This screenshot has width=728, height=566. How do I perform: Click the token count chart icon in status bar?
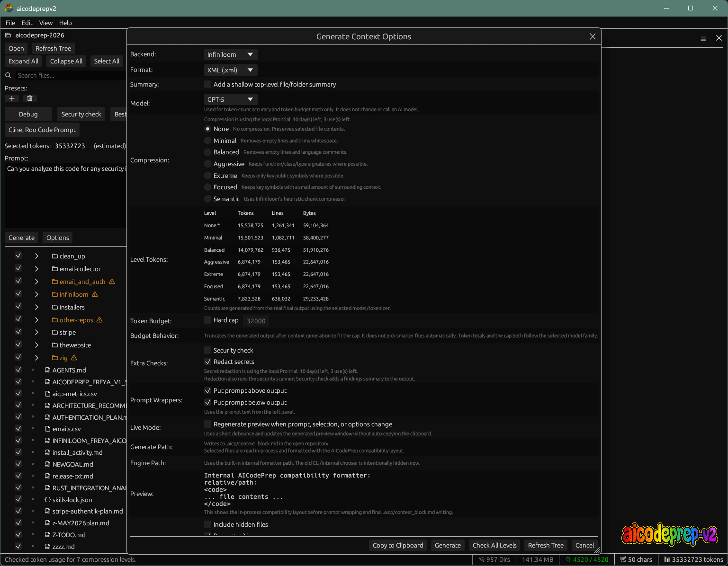coord(667,559)
